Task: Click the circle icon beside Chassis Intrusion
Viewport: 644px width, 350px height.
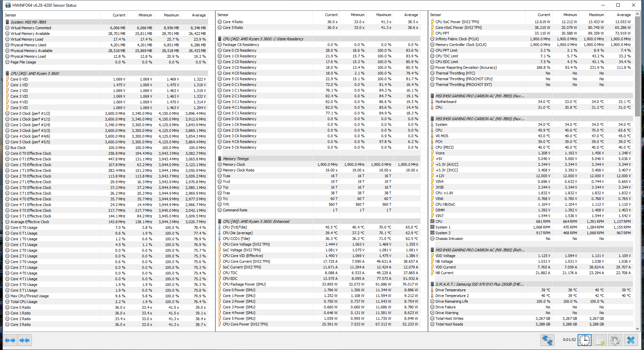Action: (x=432, y=239)
